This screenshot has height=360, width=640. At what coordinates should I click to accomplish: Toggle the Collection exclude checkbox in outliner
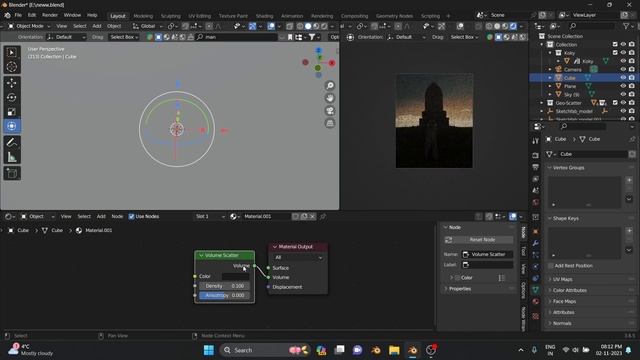(615, 44)
